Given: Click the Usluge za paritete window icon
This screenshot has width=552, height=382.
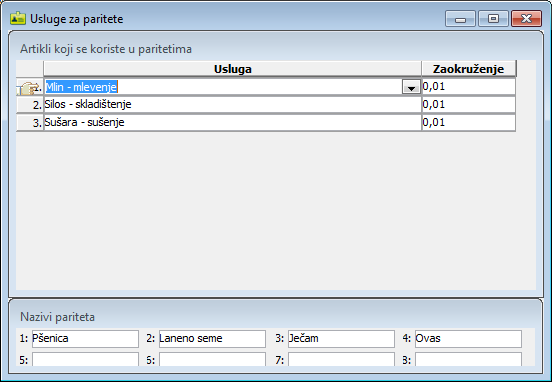Looking at the screenshot, I should click(18, 18).
